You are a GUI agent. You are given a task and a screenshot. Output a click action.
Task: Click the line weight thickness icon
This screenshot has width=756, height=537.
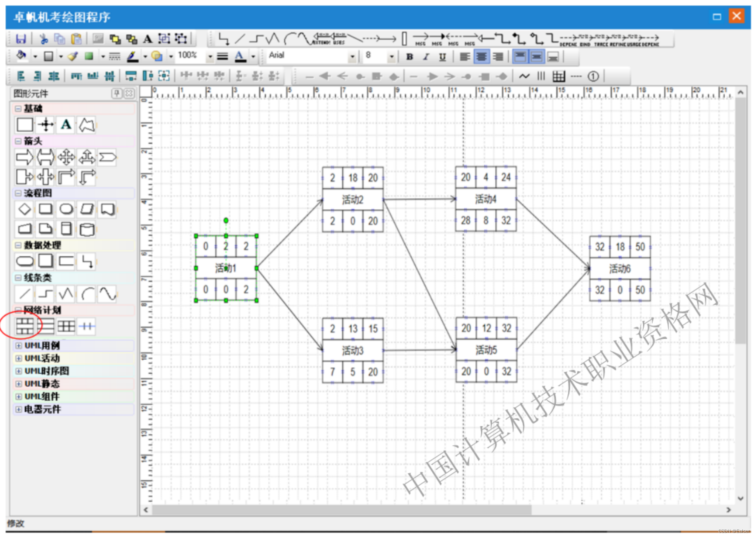pos(222,57)
